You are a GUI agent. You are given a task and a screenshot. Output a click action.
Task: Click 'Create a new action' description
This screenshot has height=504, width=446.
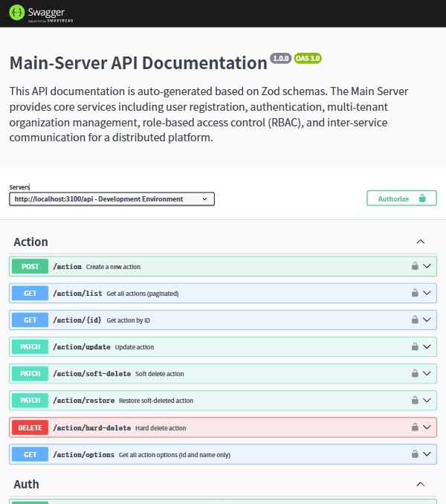click(113, 267)
